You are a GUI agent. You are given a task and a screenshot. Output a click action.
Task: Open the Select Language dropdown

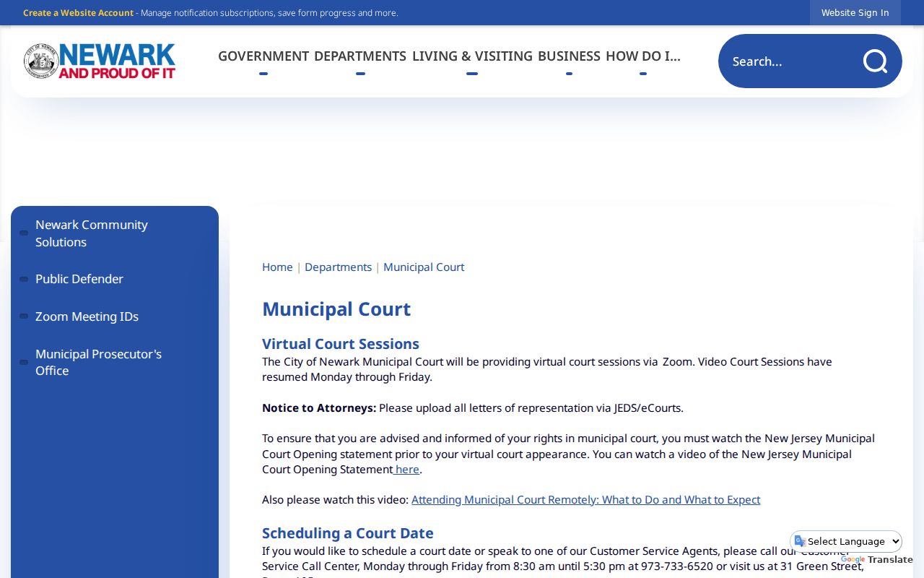pos(846,541)
